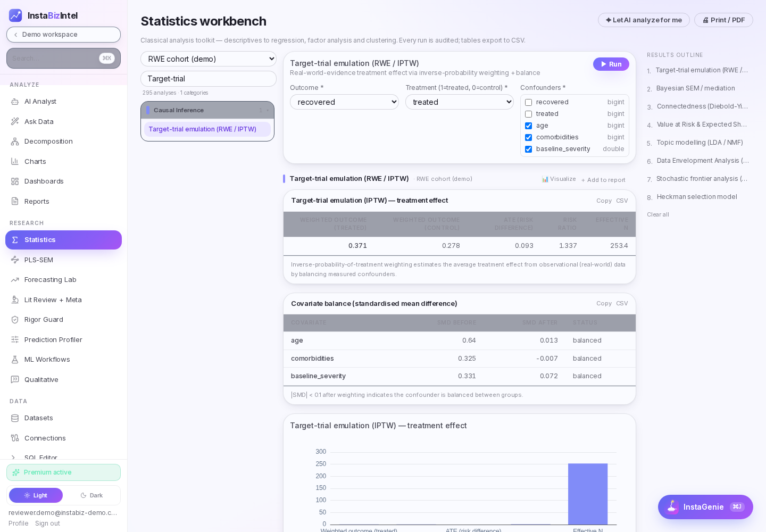Click the Reports document icon
The image size is (766, 532).
[15, 201]
